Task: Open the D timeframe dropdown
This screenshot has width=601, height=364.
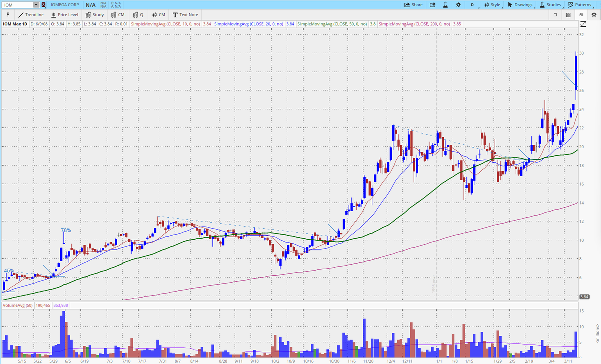Action: pos(473,4)
